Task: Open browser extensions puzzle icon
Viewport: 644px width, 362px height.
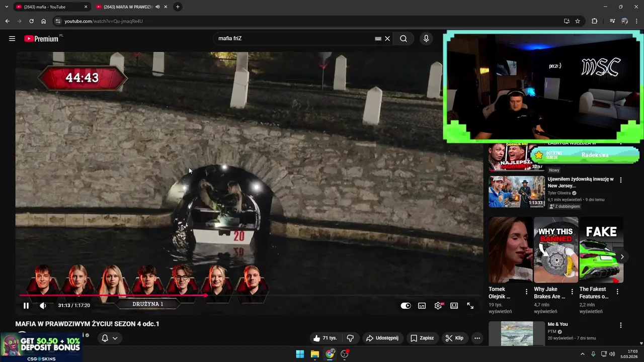Action: point(594,21)
